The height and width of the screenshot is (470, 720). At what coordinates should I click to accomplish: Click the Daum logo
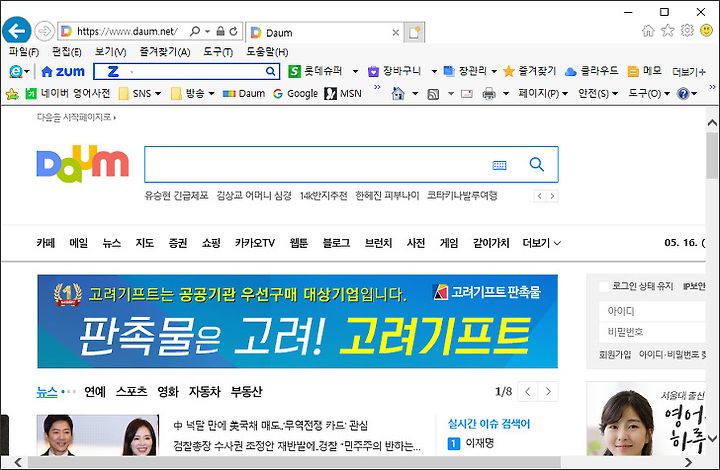[83, 164]
